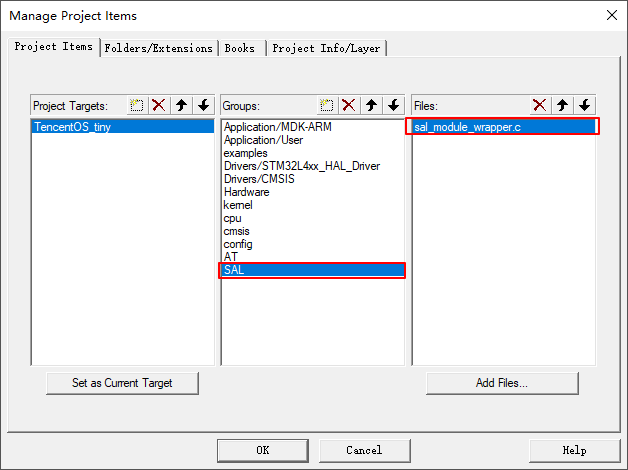This screenshot has width=628, height=470.
Task: Select the SAL group
Action: (312, 270)
